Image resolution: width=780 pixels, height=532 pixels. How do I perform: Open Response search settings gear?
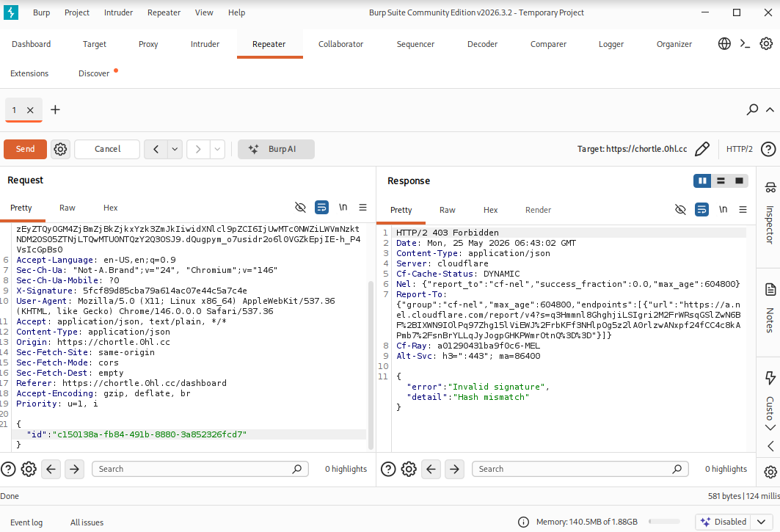tap(409, 469)
